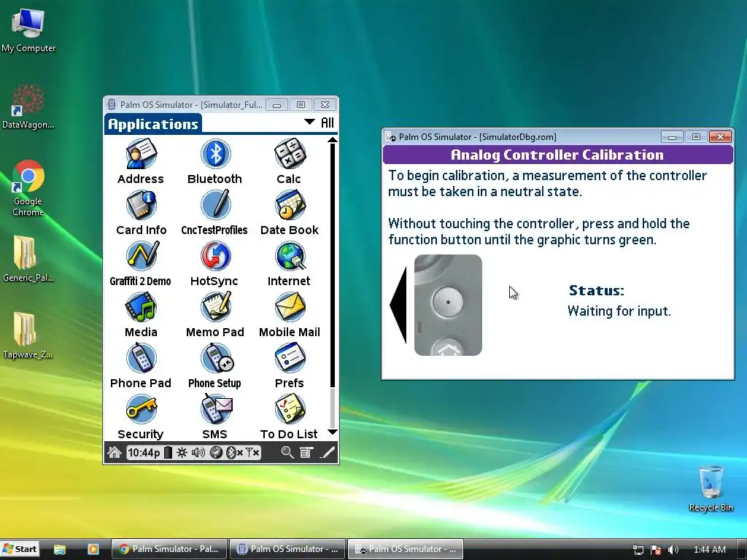Click the scroll down arrow in Applications
Viewport: 747px width, 560px height.
pos(333,432)
